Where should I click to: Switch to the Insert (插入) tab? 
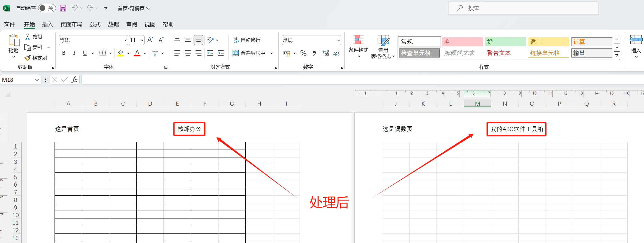[47, 24]
